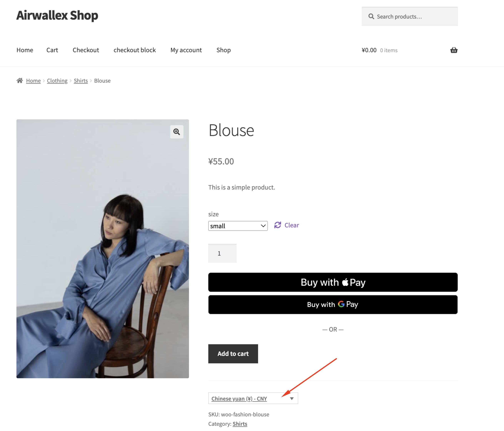Screen dimensions: 504x431
Task: Click the Blouse product thumbnail image
Action: (x=102, y=248)
